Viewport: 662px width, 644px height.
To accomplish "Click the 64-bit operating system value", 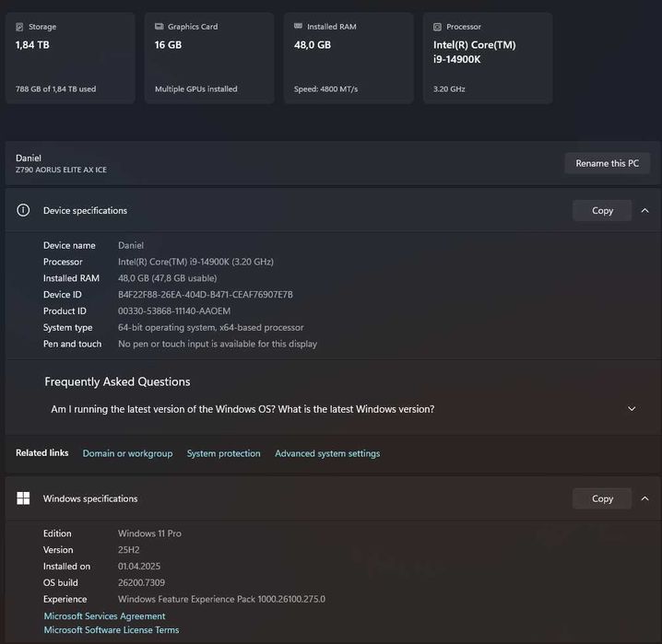I will 210,327.
